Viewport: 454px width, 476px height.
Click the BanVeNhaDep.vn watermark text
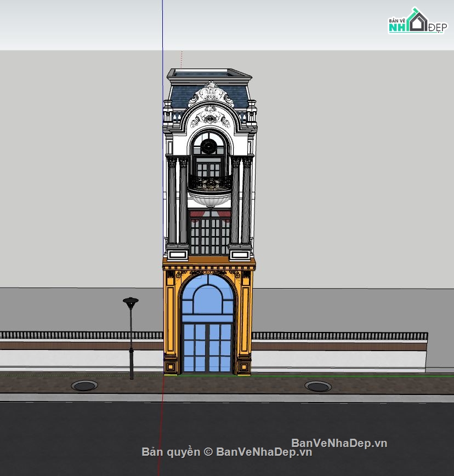339,443
